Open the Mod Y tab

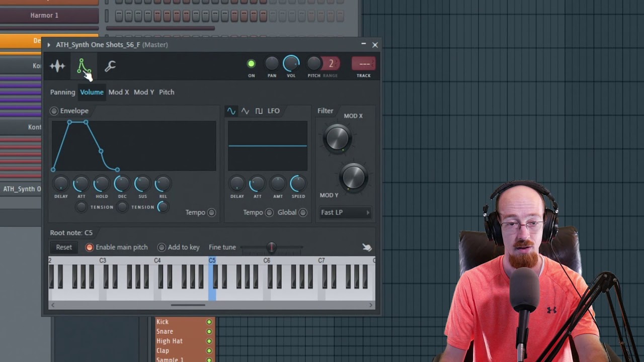tap(144, 92)
